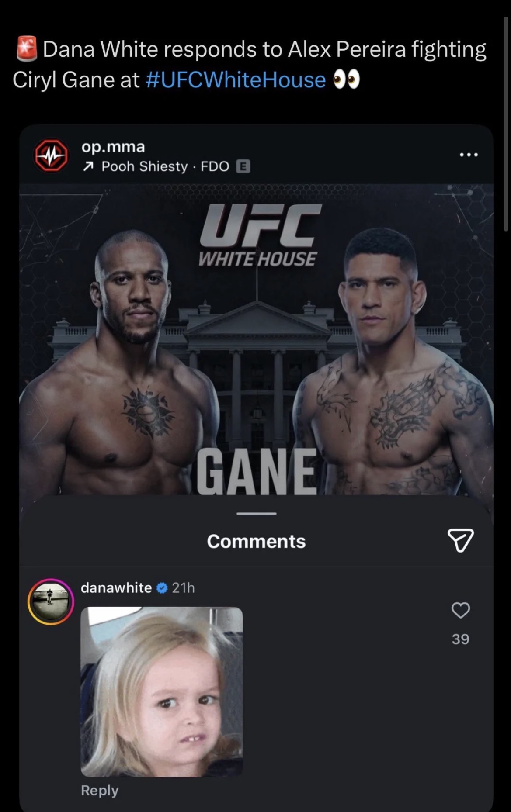The width and height of the screenshot is (511, 812).
Task: Reply to danawhite's comment
Action: 100,790
